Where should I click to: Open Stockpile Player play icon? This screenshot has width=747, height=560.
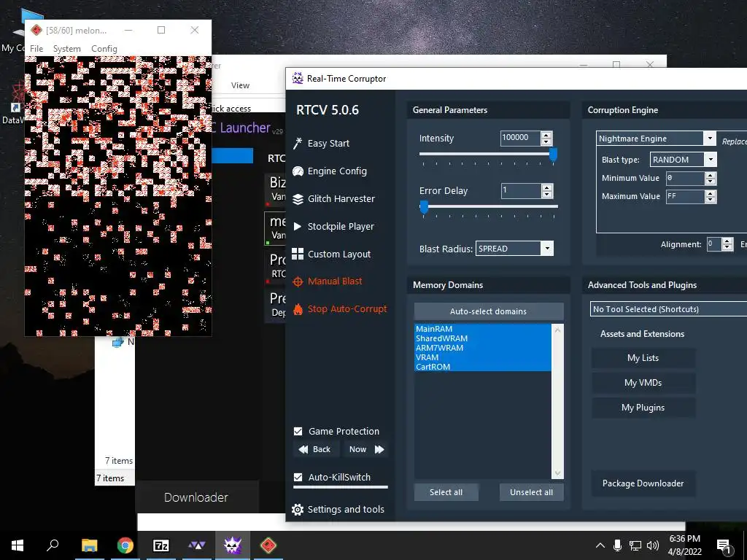(x=298, y=226)
